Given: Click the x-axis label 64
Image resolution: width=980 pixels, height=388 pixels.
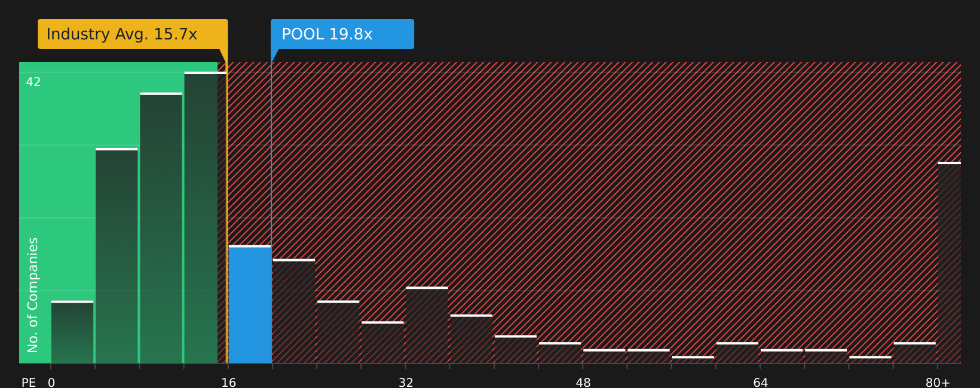Looking at the screenshot, I should (x=760, y=382).
